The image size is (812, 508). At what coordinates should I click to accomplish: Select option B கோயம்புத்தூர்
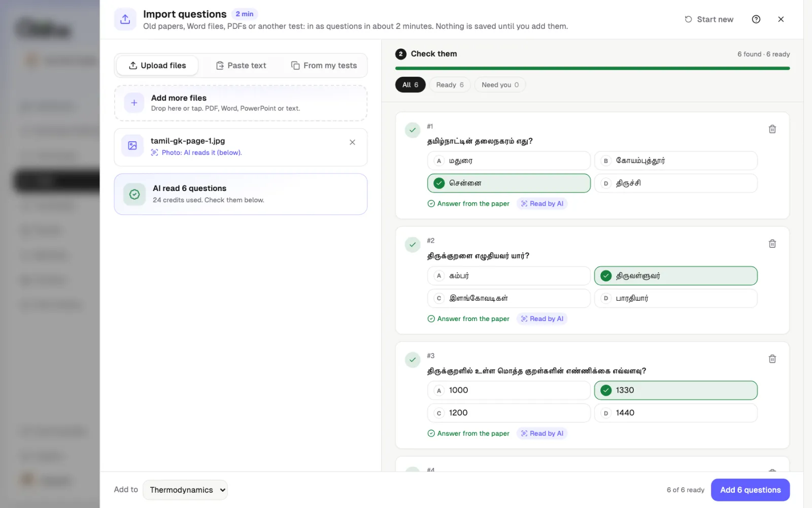(675, 161)
